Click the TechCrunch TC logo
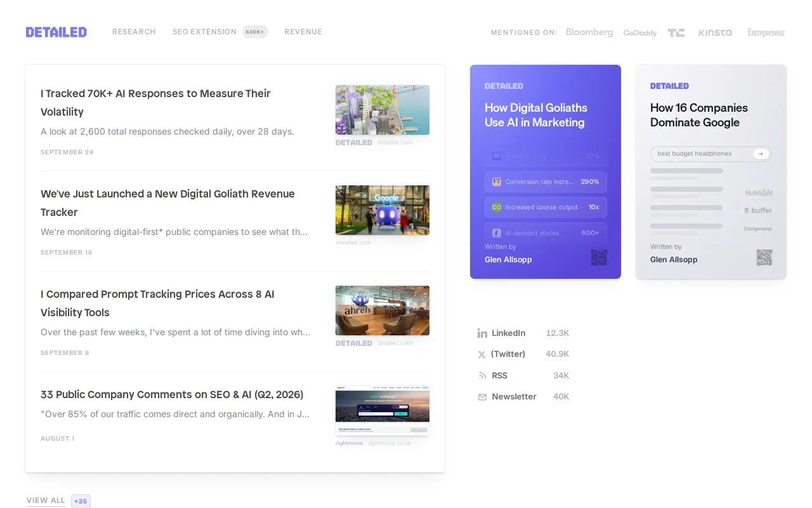812x508 pixels. pos(676,33)
